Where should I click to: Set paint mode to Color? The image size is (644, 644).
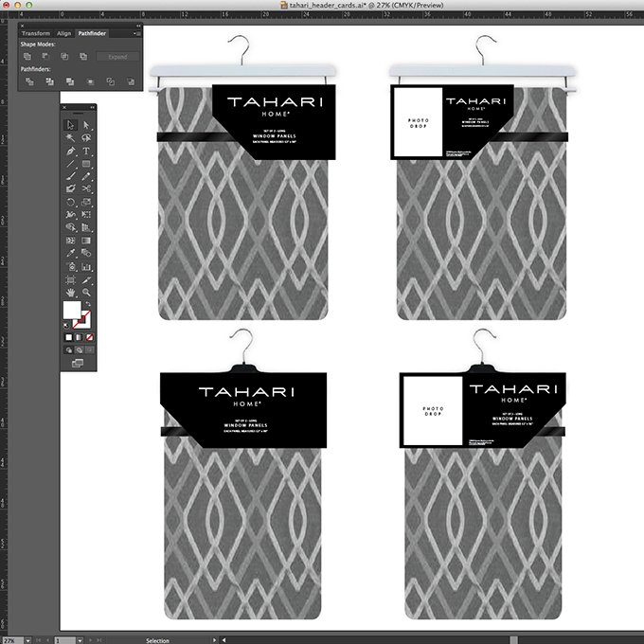tap(68, 337)
